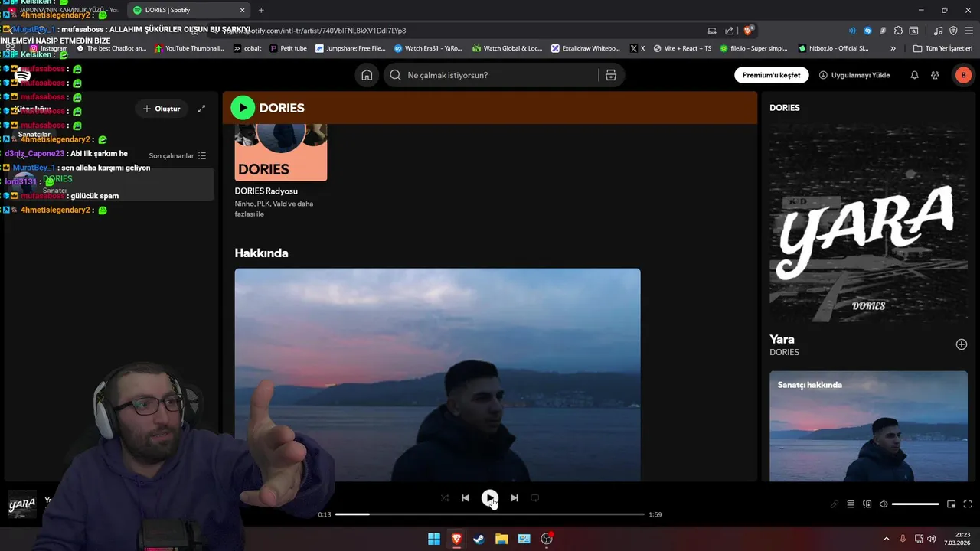The image size is (980, 551).
Task: Open the Brave VPN shield icon
Action: (x=953, y=31)
